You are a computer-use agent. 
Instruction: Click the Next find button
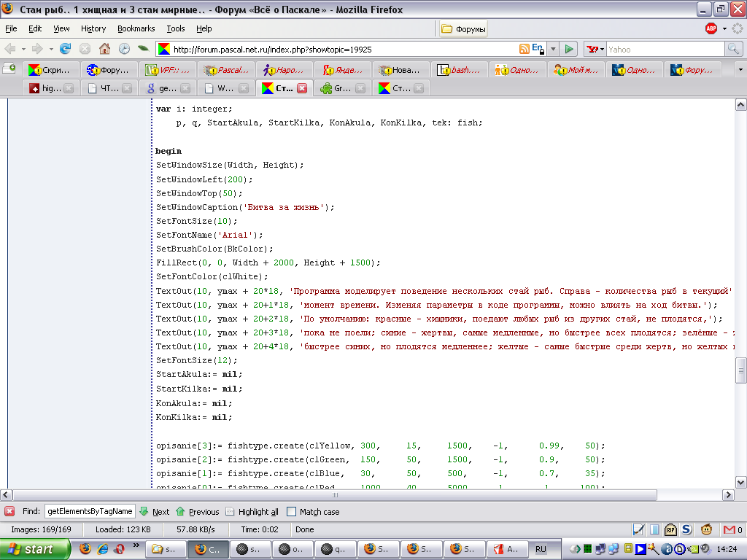[x=154, y=512]
